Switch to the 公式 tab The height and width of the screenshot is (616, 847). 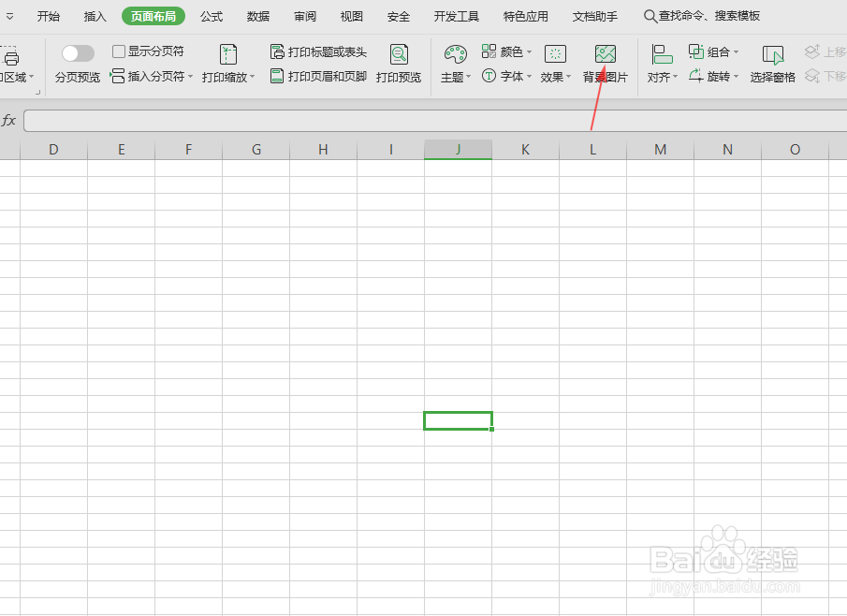pos(212,16)
